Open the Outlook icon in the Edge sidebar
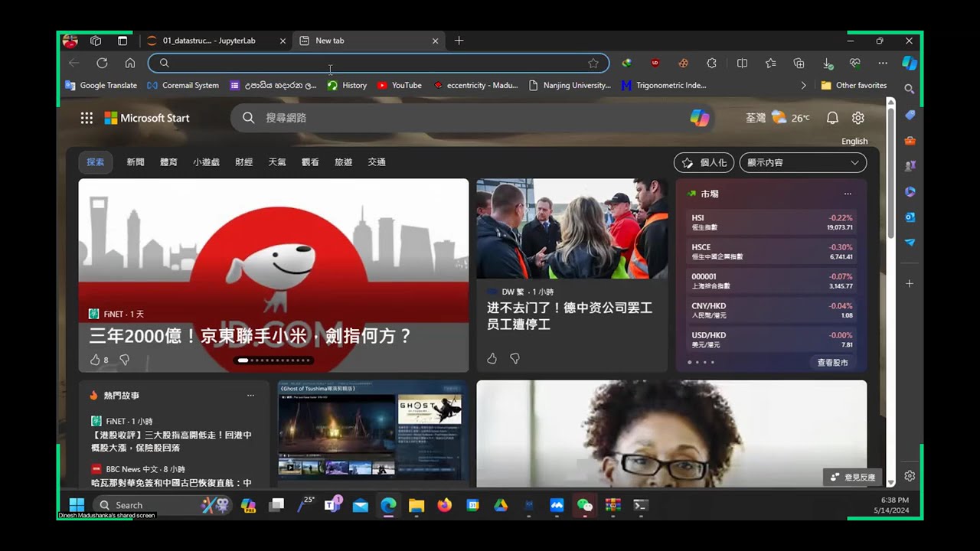980x551 pixels. coord(910,217)
